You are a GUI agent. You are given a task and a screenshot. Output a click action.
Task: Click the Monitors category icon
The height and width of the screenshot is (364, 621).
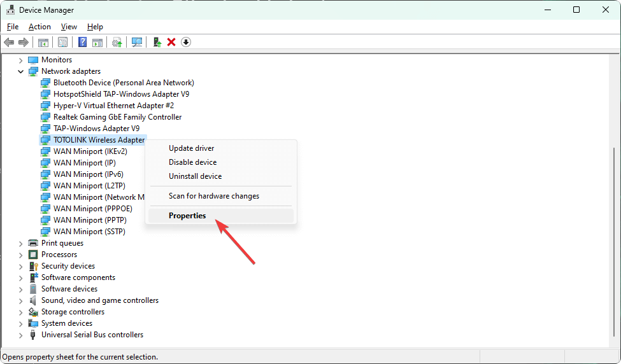33,60
